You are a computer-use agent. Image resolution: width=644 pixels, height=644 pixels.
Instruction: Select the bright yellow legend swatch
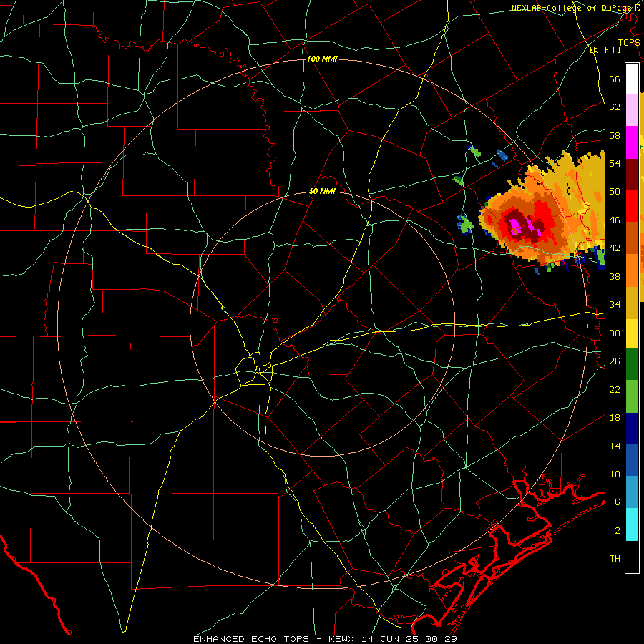tap(632, 333)
